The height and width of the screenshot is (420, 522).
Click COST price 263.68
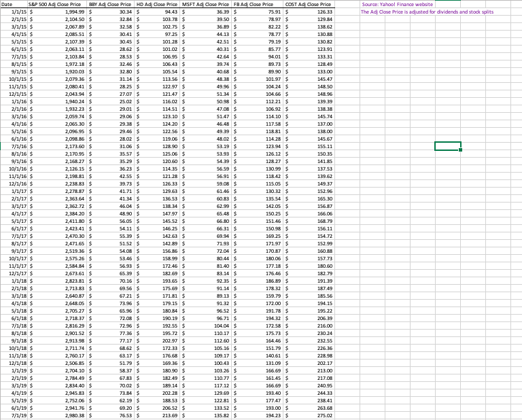309,408
